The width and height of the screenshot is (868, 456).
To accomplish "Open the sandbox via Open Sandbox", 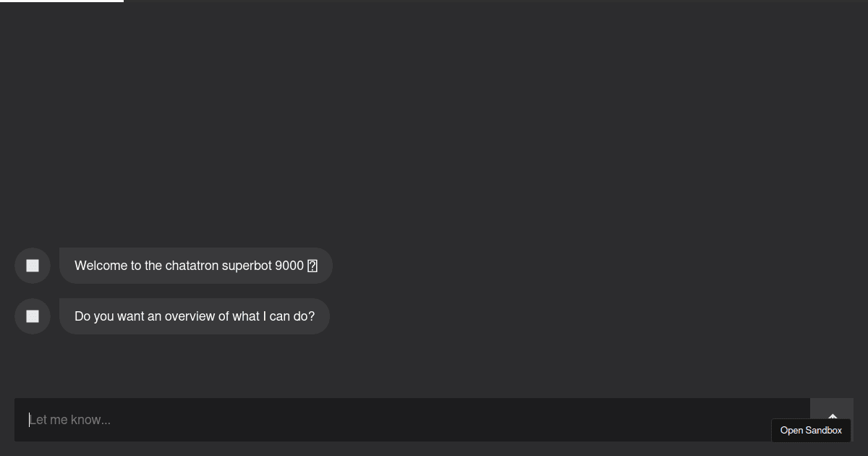I will point(811,431).
